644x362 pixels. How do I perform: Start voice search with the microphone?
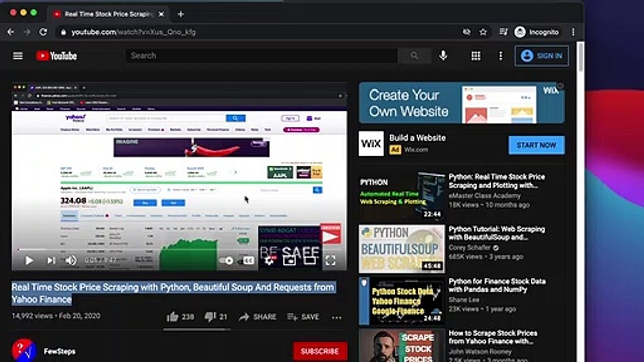[443, 56]
